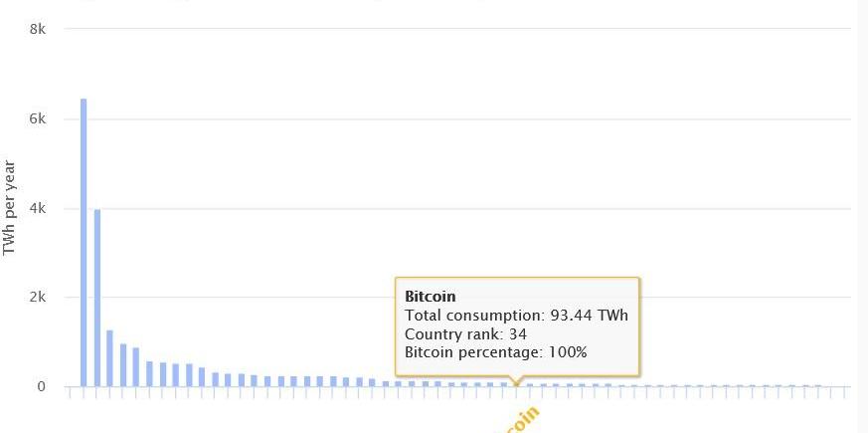Click the tallest bar in the chart

pos(84,242)
